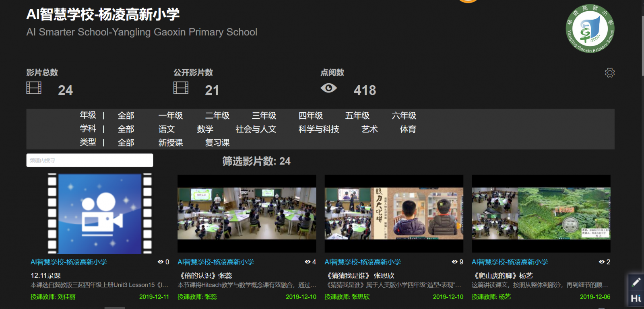Click the eye icon under 点阅数
This screenshot has height=309, width=644.
pos(328,88)
